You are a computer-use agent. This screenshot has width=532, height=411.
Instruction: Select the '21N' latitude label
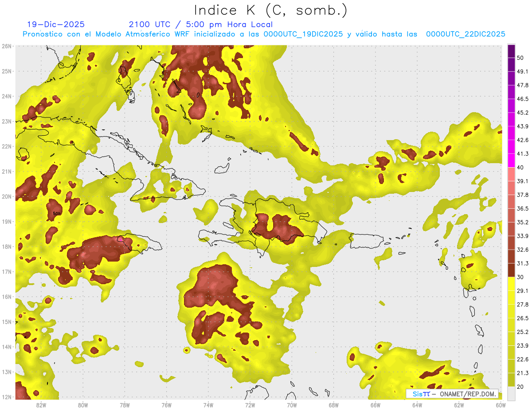(x=7, y=171)
